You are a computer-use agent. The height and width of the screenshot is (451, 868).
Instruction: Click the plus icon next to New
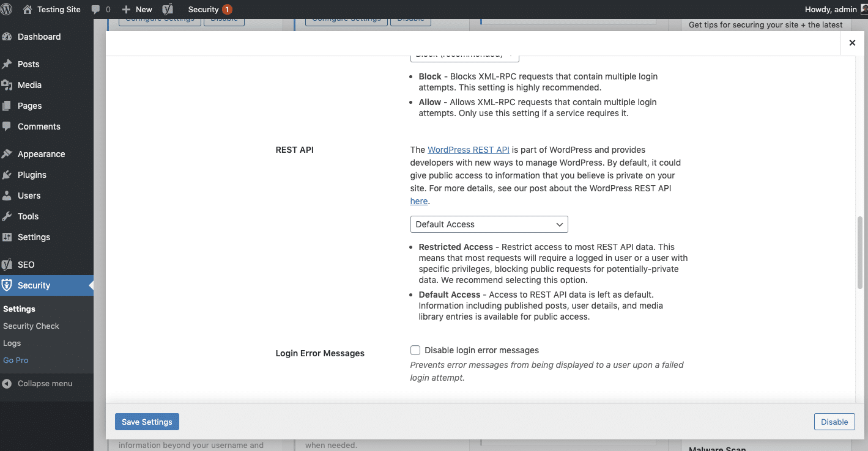coord(126,10)
